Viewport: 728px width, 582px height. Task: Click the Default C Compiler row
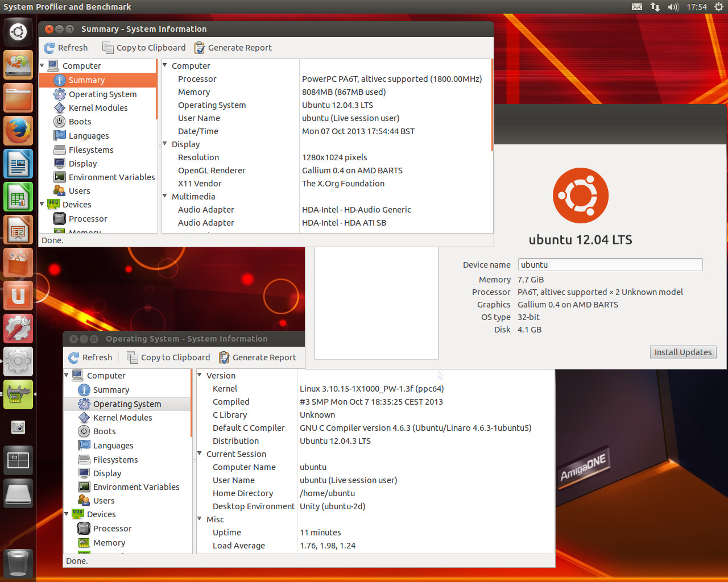click(x=375, y=428)
